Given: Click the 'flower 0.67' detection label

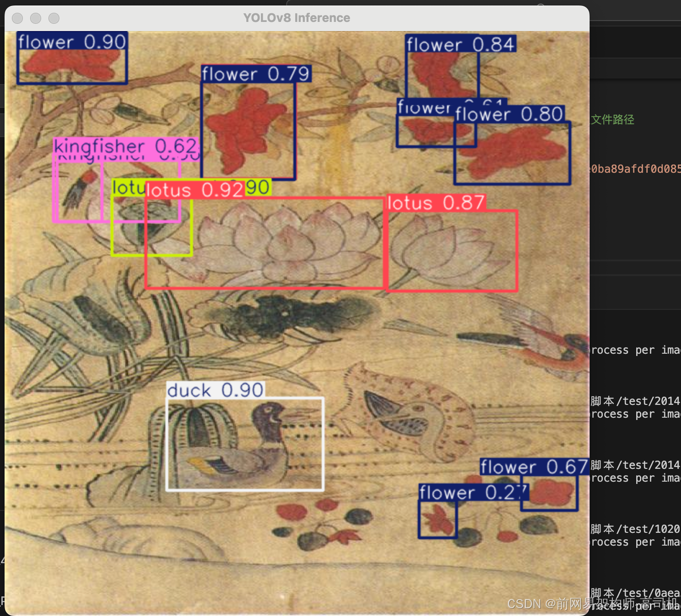Looking at the screenshot, I should tap(534, 467).
